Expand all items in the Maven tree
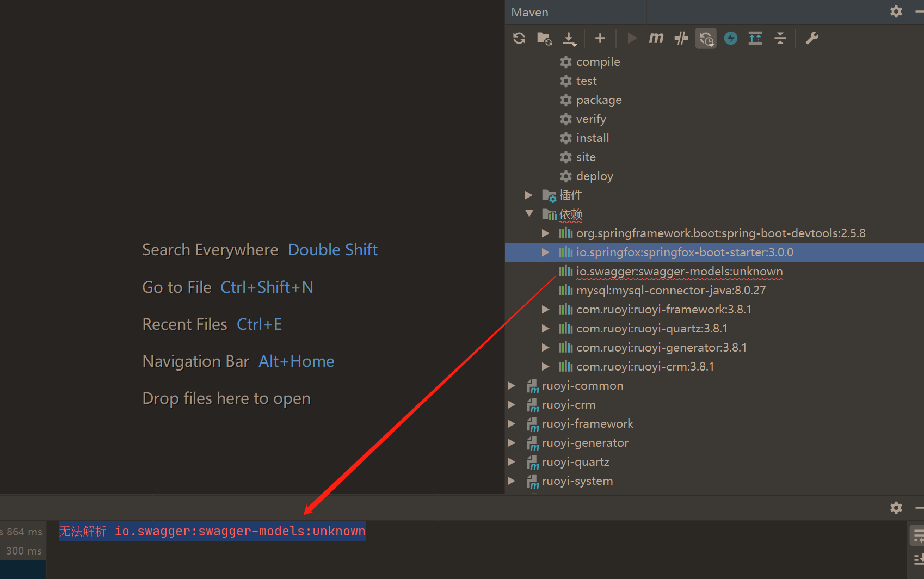This screenshot has height=579, width=924. tap(755, 38)
